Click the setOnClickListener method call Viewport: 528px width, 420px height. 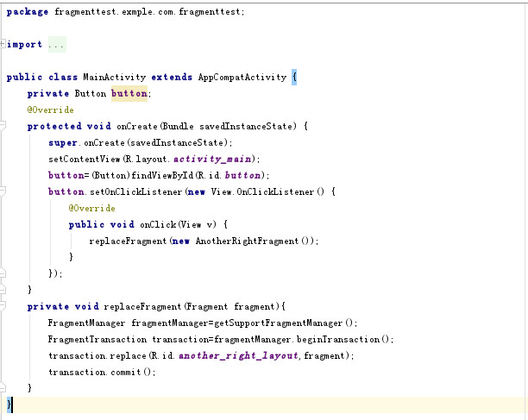[136, 191]
